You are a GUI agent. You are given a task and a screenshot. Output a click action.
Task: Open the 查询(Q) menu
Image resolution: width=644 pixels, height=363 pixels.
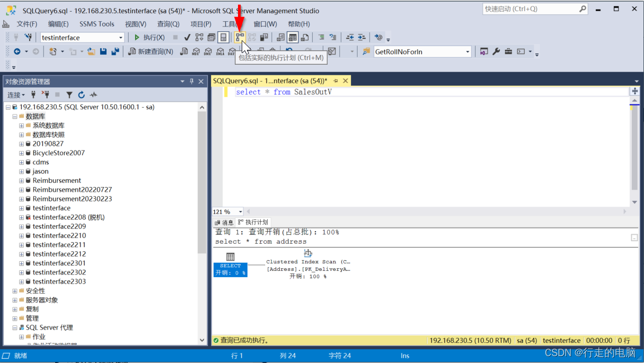tap(169, 24)
